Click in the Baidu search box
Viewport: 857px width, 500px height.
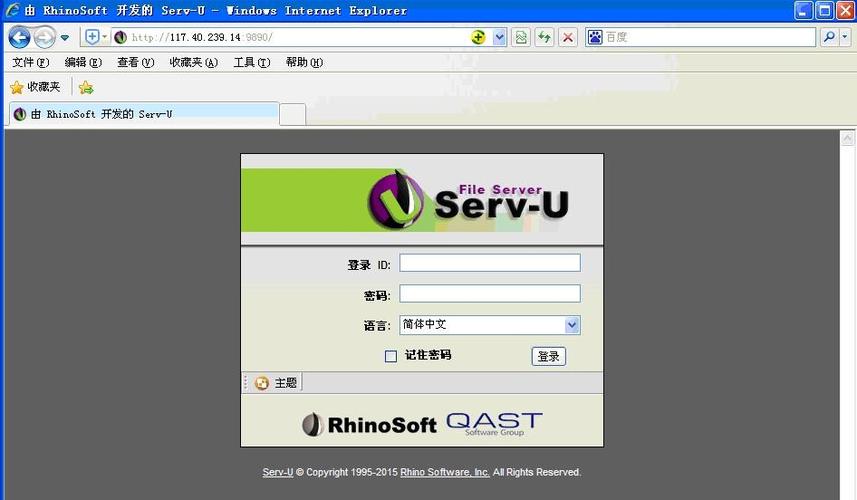click(x=709, y=37)
